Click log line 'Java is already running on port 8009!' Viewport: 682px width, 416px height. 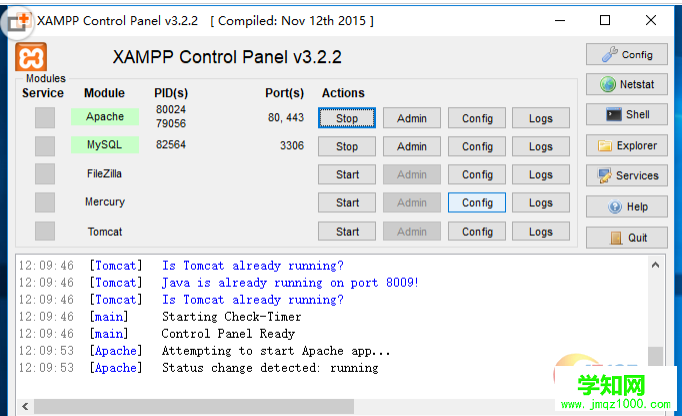(x=290, y=283)
